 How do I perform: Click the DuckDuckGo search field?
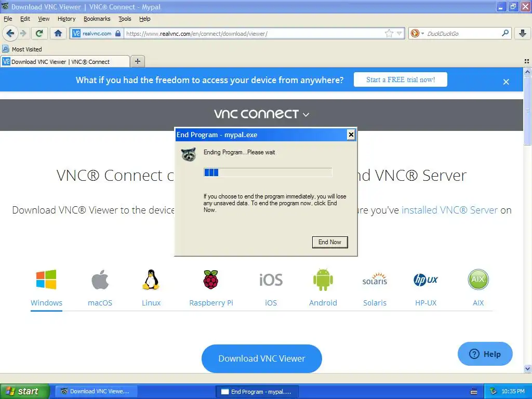(463, 34)
